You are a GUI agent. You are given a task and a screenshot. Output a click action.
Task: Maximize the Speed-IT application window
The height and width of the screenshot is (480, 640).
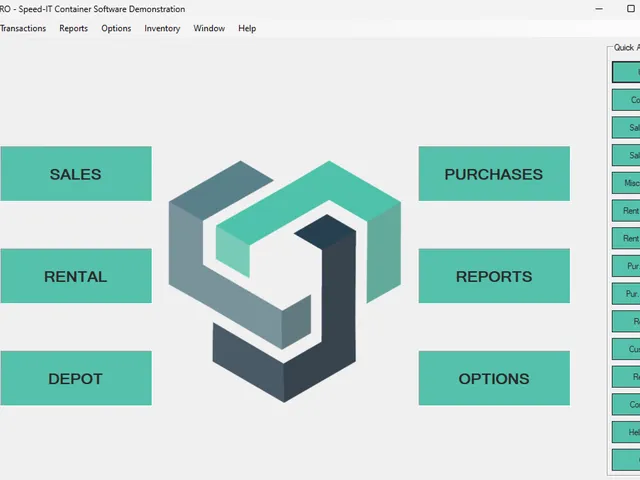pyautogui.click(x=631, y=9)
